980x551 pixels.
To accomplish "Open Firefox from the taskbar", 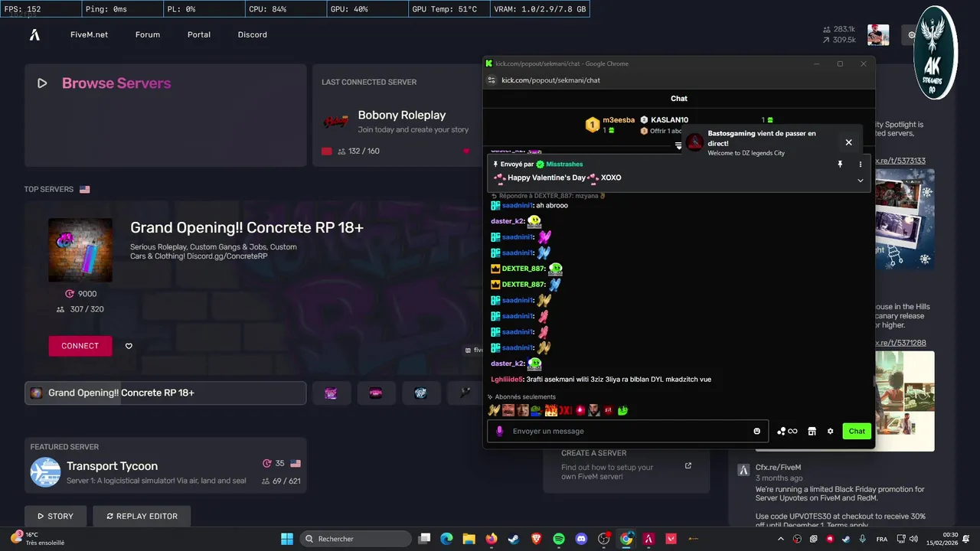I will [492, 539].
